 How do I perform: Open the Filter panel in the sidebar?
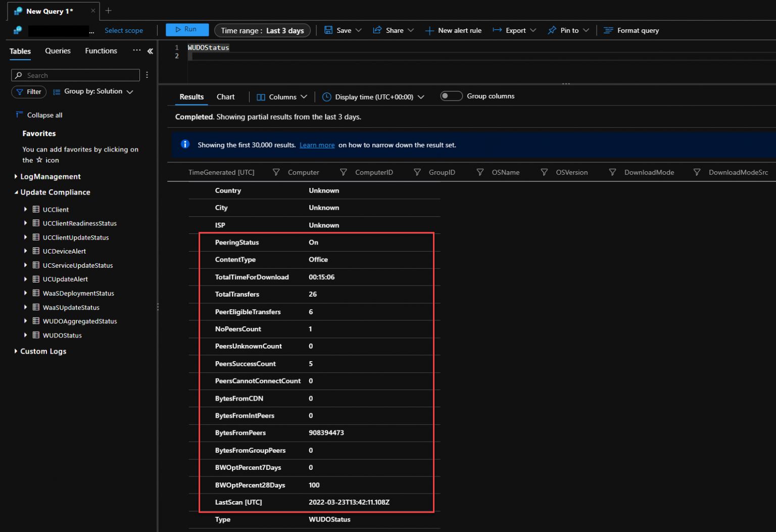[28, 91]
